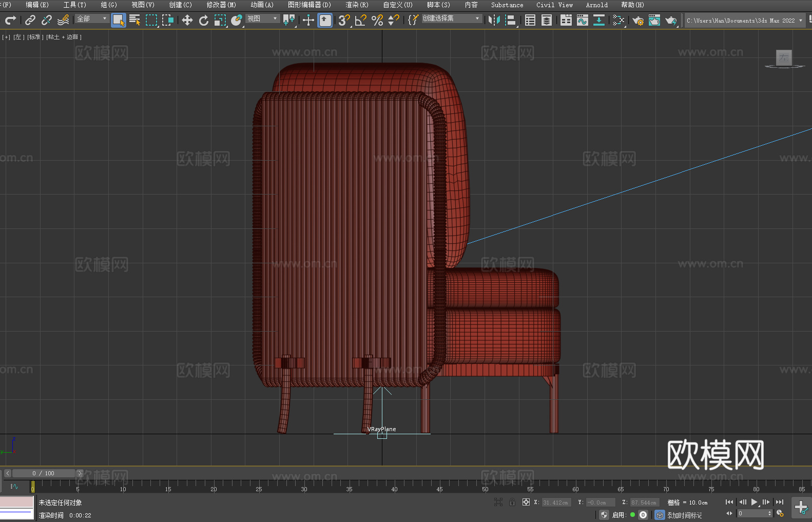
Task: Toggle the Ribbon display icon
Action: [x=566, y=20]
